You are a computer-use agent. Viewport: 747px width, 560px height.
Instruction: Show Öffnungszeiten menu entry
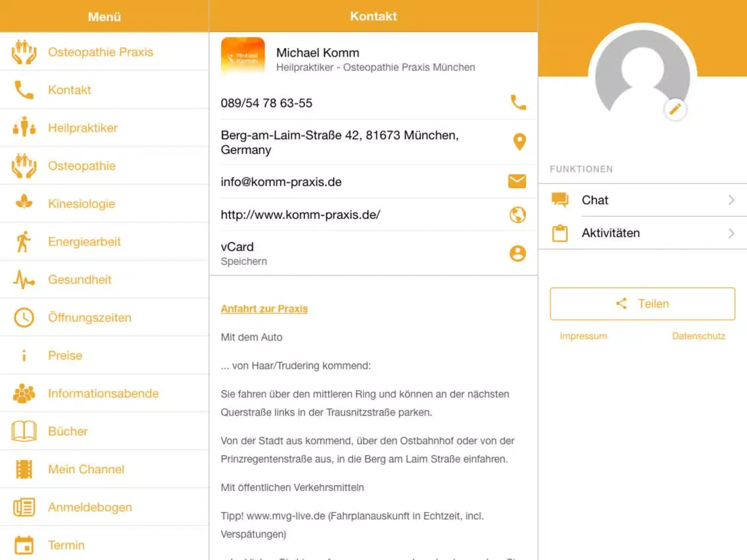tap(105, 317)
